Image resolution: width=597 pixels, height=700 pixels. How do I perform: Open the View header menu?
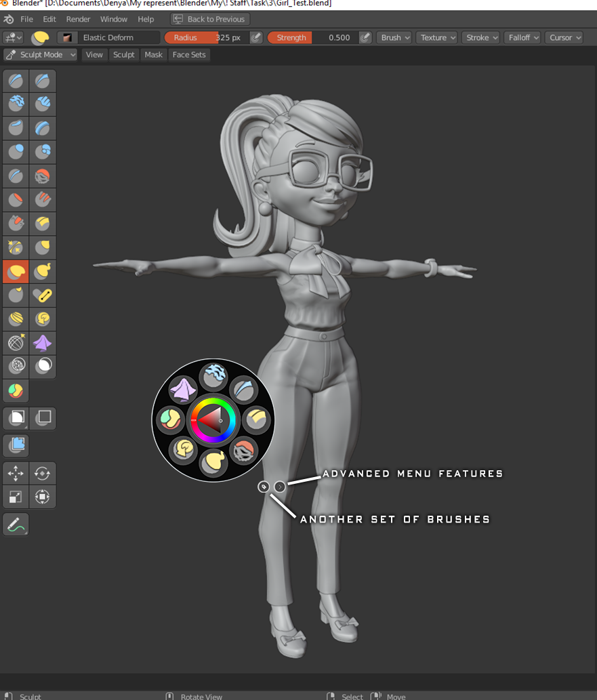point(94,54)
